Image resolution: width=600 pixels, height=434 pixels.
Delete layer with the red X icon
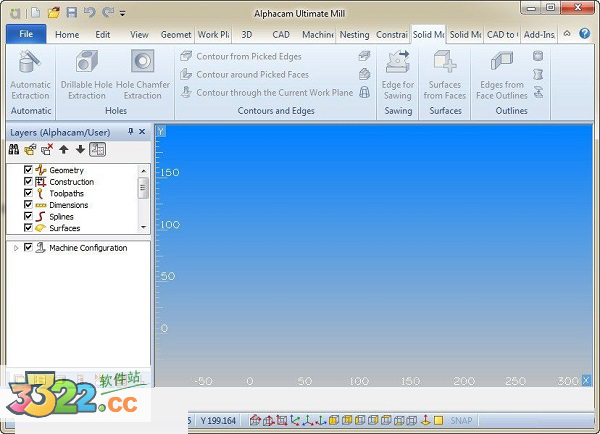point(47,149)
